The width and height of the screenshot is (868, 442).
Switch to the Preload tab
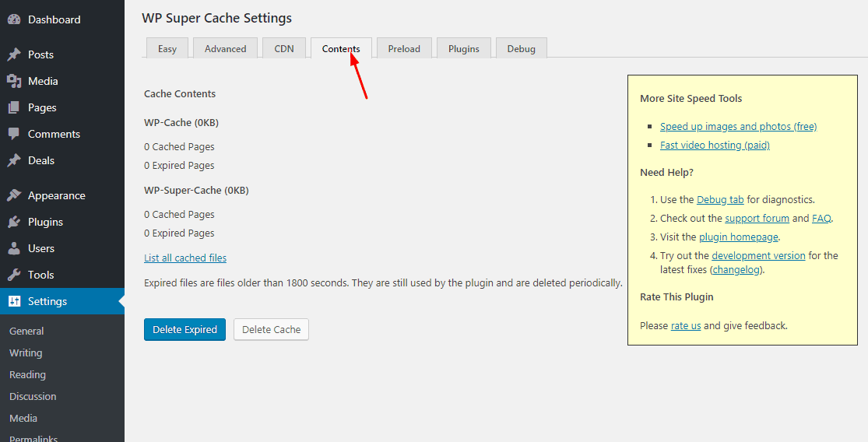point(404,48)
